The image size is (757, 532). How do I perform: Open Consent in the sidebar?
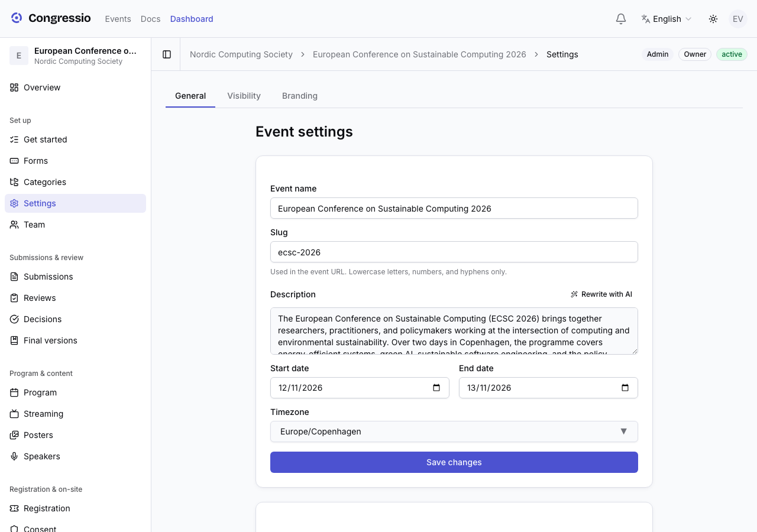tap(75, 526)
